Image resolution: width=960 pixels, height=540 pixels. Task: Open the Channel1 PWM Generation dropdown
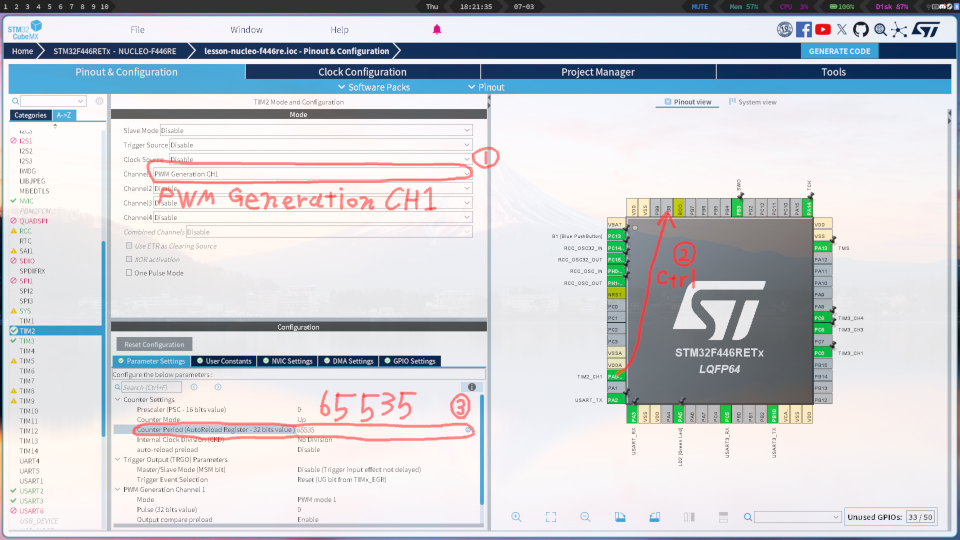click(x=310, y=174)
